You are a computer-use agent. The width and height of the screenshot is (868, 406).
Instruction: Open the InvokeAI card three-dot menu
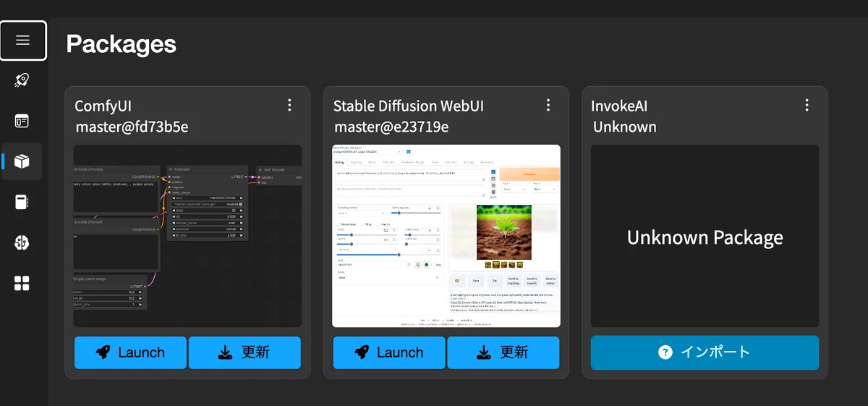pos(807,106)
